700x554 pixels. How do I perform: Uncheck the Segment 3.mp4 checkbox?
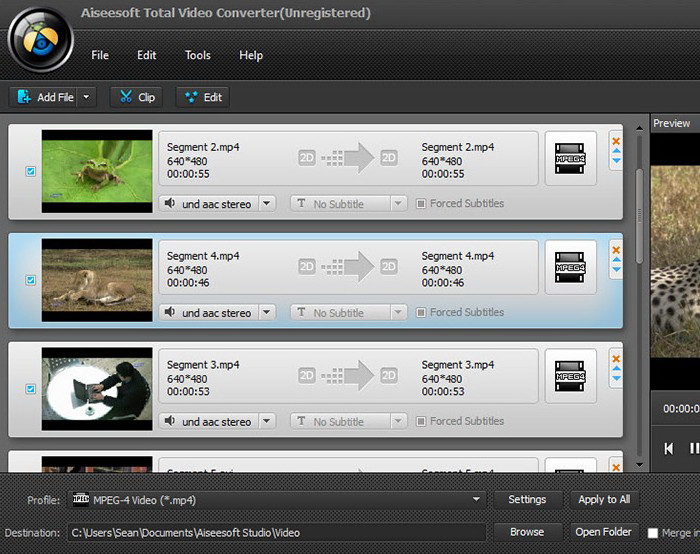[x=30, y=389]
